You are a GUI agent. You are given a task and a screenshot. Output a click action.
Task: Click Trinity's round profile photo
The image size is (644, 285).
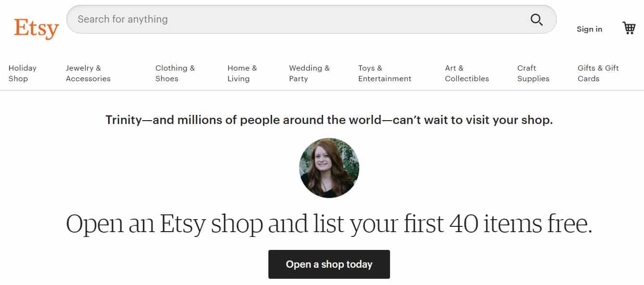329,168
